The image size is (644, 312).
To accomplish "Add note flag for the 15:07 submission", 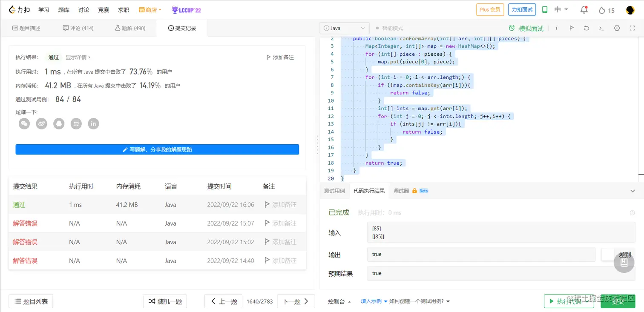I will click(280, 223).
